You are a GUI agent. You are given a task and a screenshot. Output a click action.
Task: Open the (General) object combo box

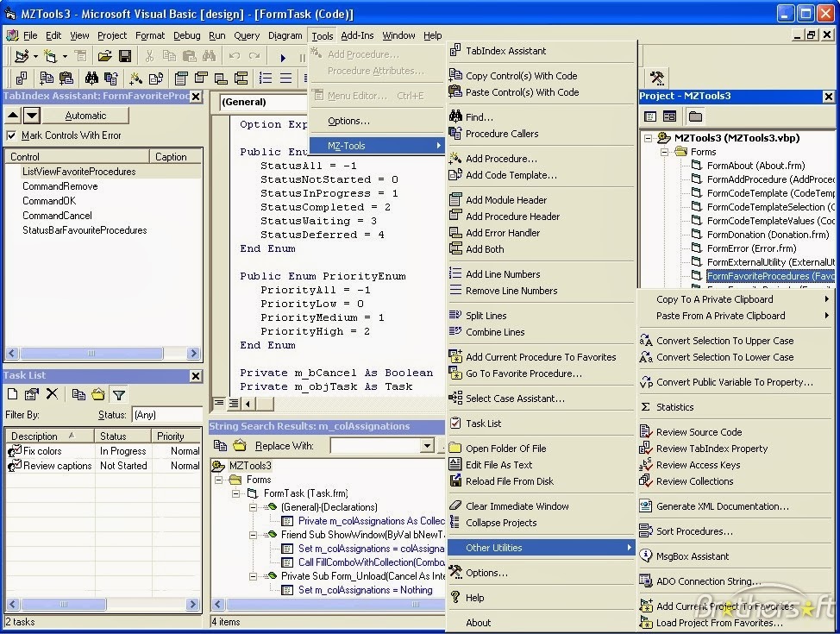pos(264,103)
